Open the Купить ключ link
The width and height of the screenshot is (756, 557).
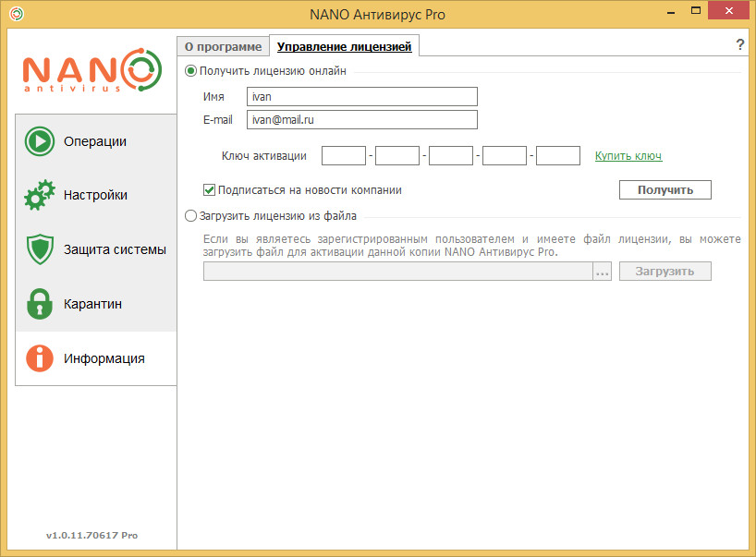[628, 155]
